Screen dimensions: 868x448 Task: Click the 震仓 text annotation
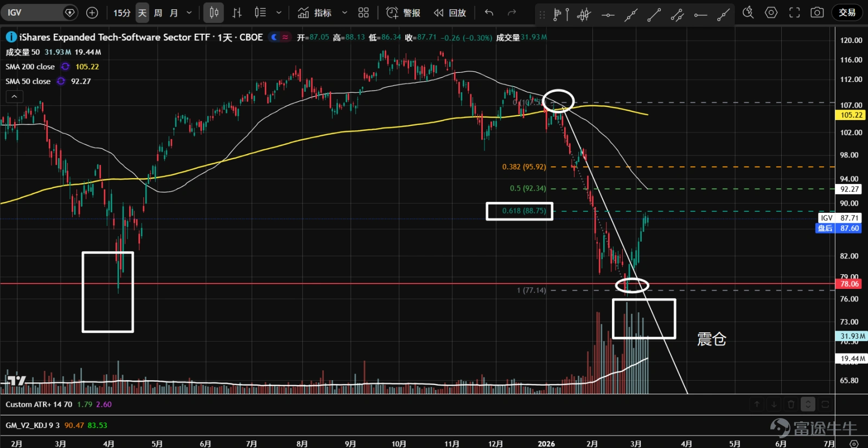711,339
